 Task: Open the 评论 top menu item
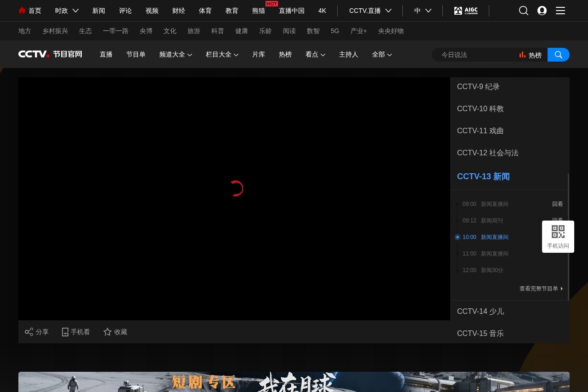[x=125, y=11]
